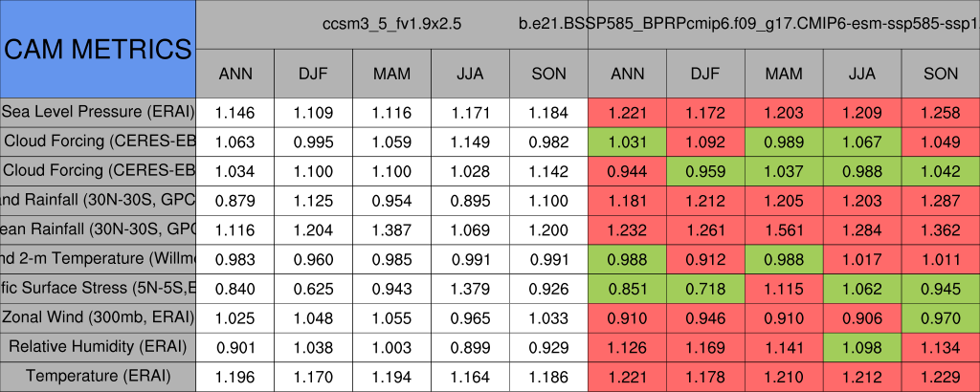Select the Zonal Wind (300mb, ERAI) row
This screenshot has height=392, width=980.
(98, 316)
